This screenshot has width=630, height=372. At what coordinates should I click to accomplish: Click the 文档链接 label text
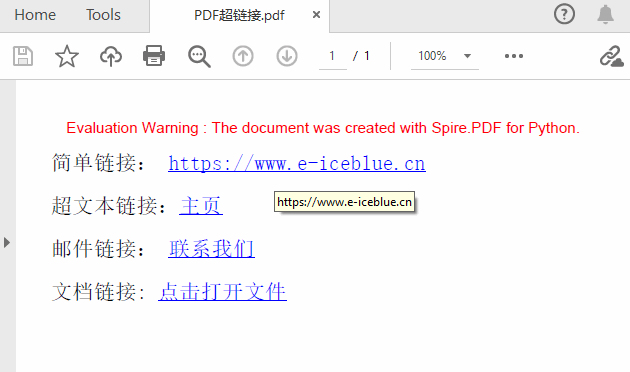[98, 292]
